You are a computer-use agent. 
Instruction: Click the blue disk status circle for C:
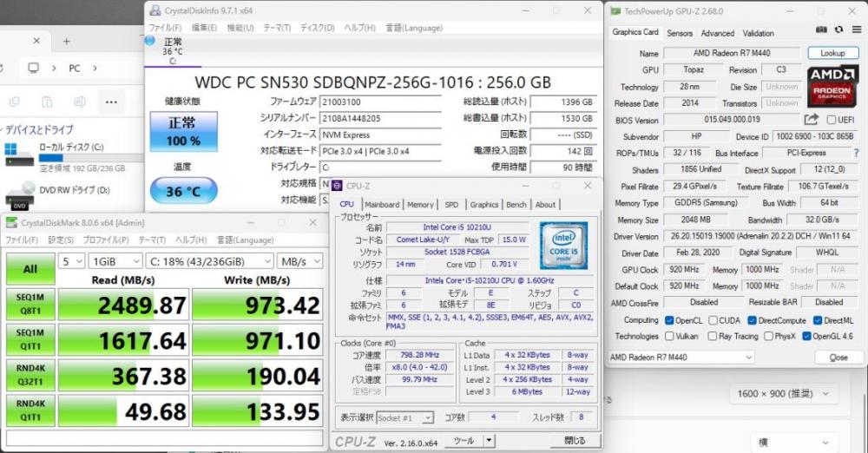[149, 41]
